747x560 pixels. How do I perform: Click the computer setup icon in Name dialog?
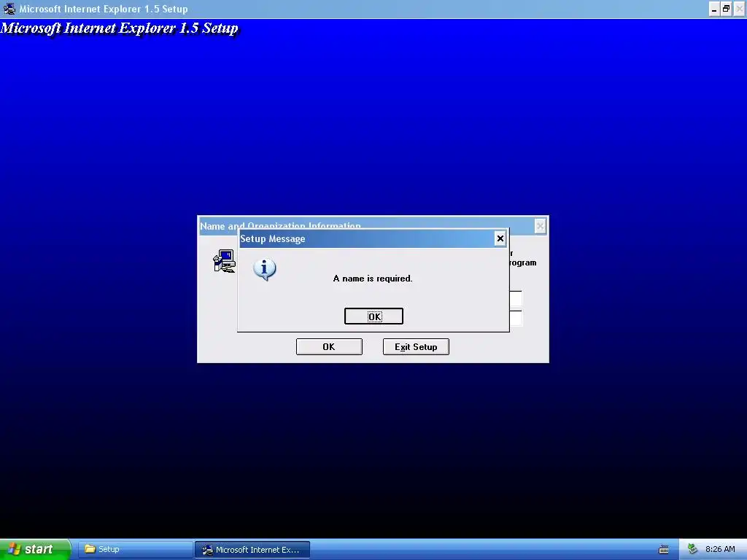click(x=224, y=261)
